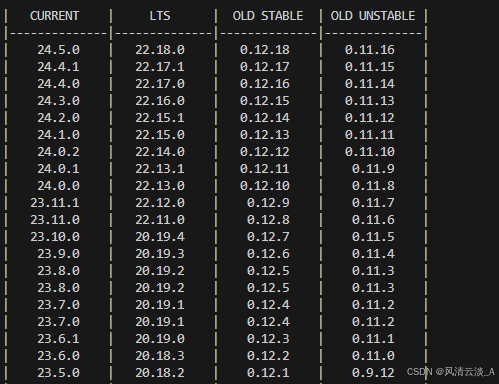The image size is (499, 384).
Task: Pick old stable version 0.12.7
Action: coord(268,237)
